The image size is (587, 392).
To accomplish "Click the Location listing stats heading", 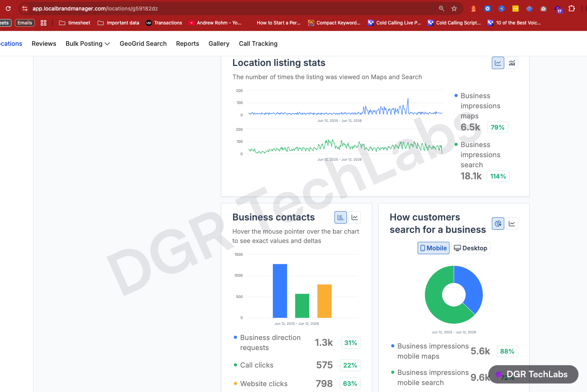I will point(279,63).
